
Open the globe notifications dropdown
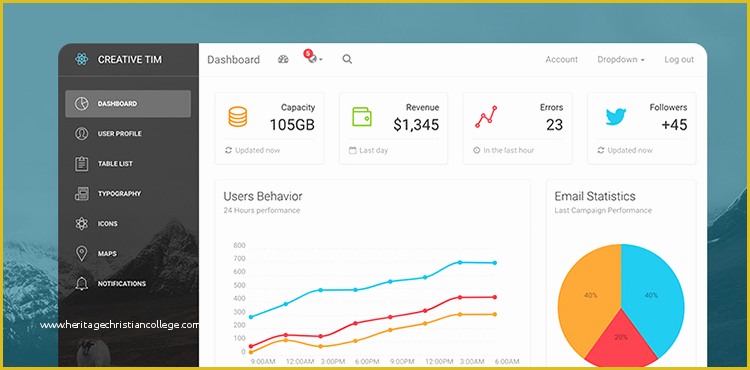tap(315, 59)
